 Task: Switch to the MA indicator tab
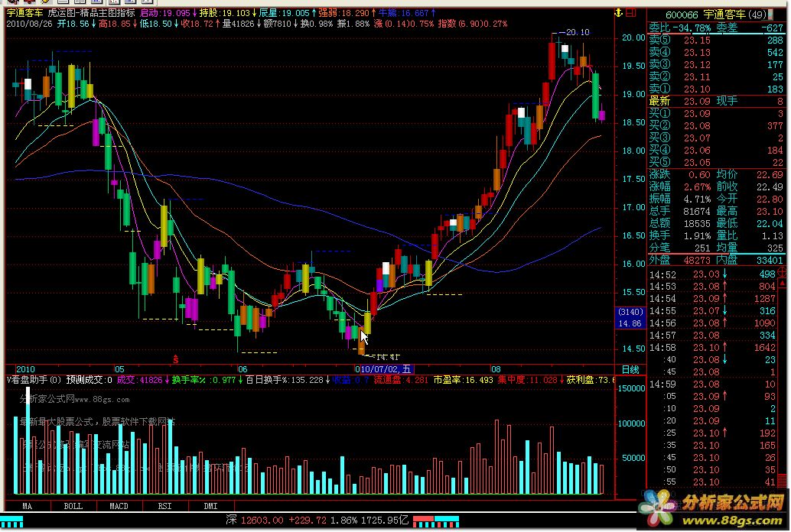(28, 506)
